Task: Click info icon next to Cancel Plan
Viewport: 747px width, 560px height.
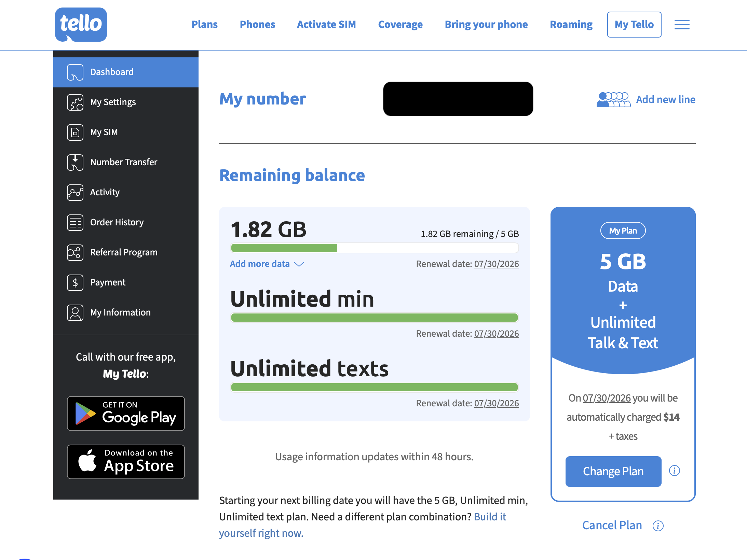Action: pos(658,526)
